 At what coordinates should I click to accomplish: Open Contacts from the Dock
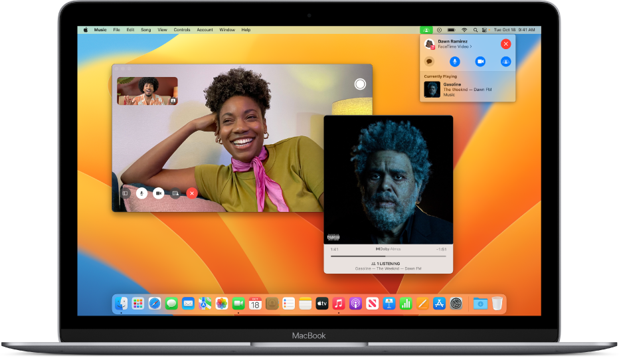coord(272,304)
